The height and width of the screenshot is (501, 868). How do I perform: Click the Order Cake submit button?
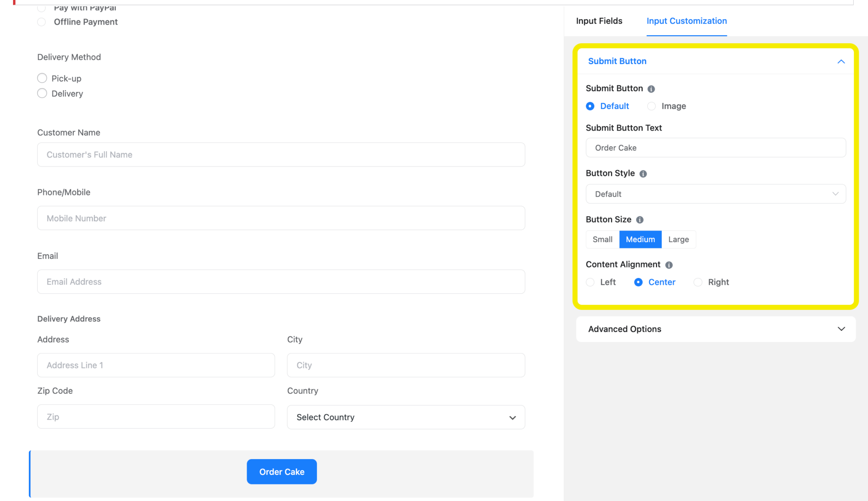click(281, 471)
